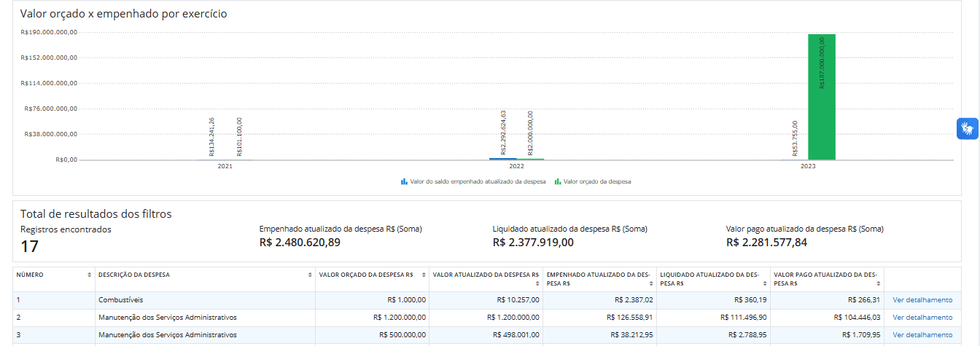The image size is (980, 346).
Task: Select Valor pago total R$ 2.281.577,84
Action: (766, 243)
